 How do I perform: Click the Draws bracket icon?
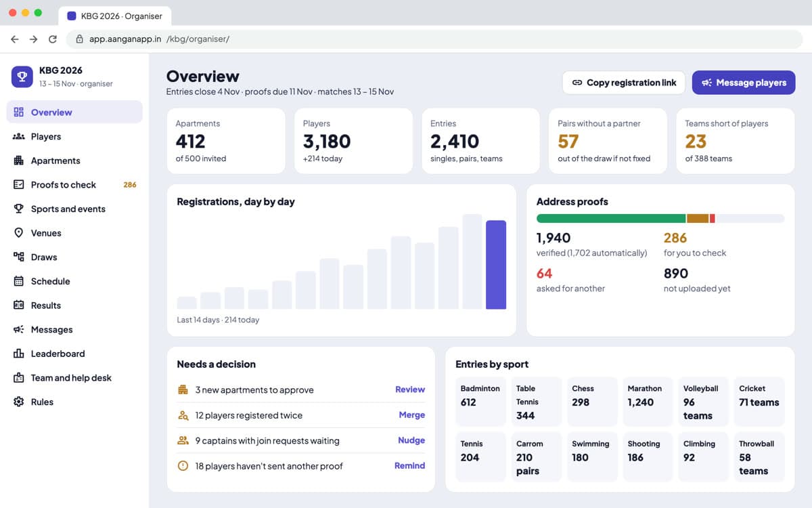[19, 257]
